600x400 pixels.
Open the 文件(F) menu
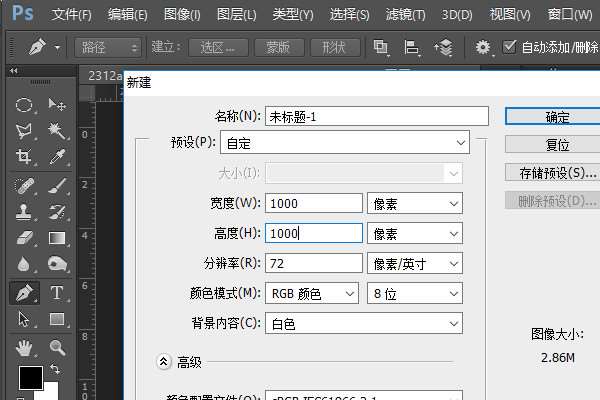71,15
